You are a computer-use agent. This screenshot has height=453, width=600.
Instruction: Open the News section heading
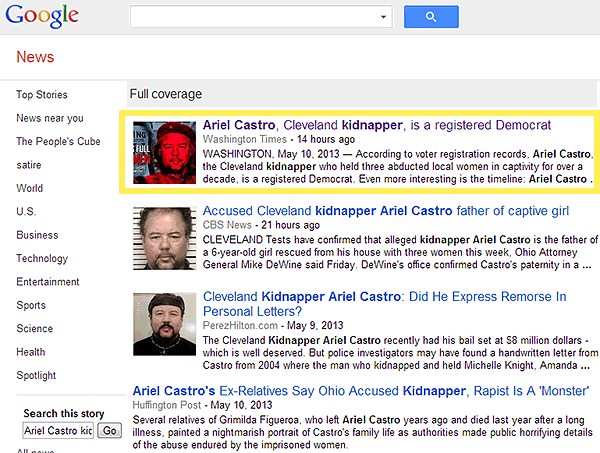click(35, 57)
